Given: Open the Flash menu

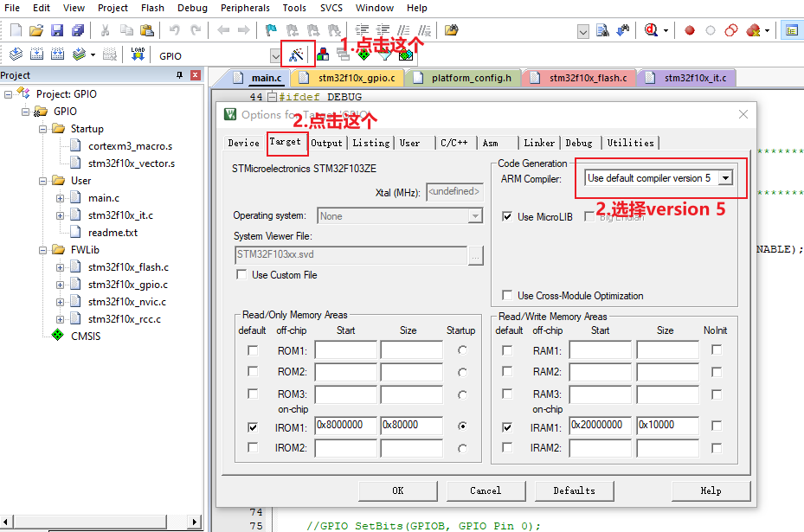Looking at the screenshot, I should click(x=152, y=8).
